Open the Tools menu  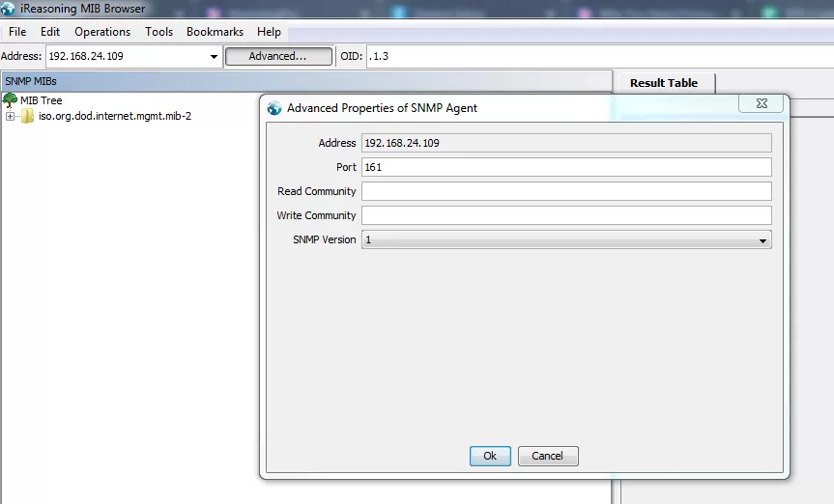158,32
